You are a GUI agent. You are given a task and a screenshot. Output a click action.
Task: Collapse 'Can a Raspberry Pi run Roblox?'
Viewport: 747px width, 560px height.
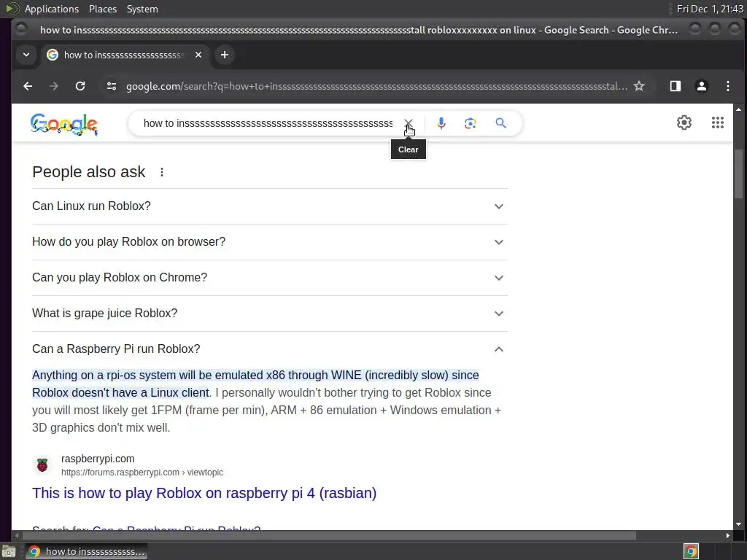click(x=270, y=349)
